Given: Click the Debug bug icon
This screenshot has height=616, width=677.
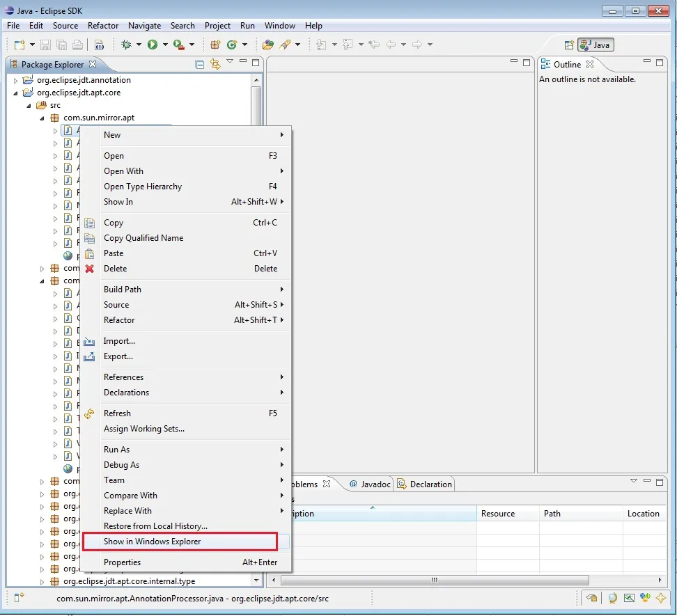Looking at the screenshot, I should (x=126, y=45).
